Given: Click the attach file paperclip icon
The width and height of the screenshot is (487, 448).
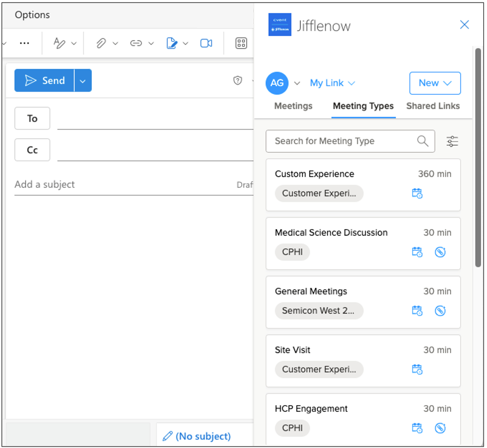Looking at the screenshot, I should (101, 43).
